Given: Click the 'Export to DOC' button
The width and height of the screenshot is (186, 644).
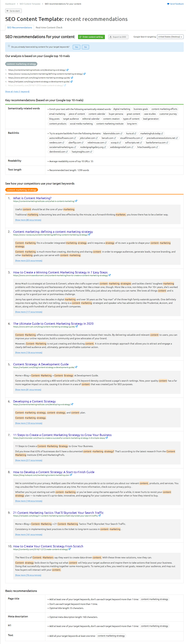Looking at the screenshot, I should (x=118, y=37).
